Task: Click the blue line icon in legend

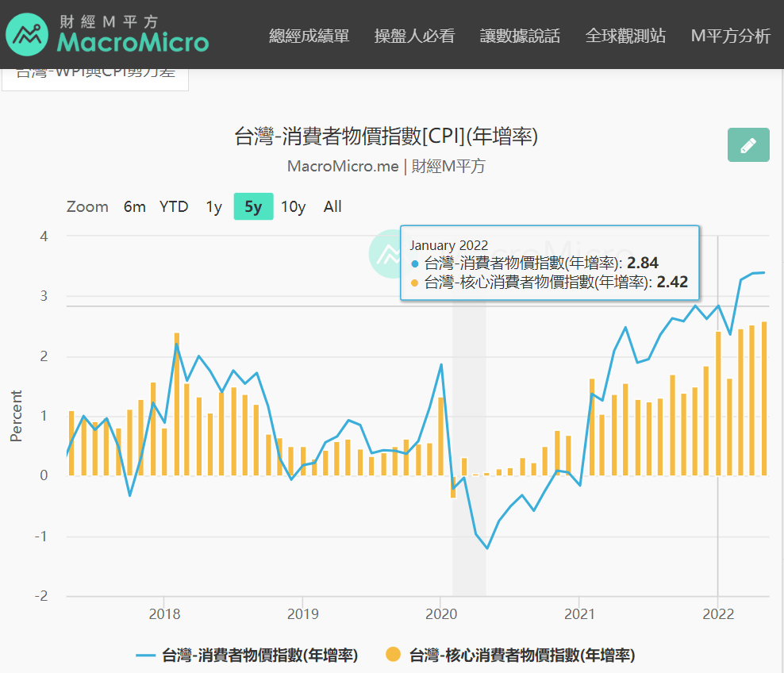Action: click(x=145, y=656)
